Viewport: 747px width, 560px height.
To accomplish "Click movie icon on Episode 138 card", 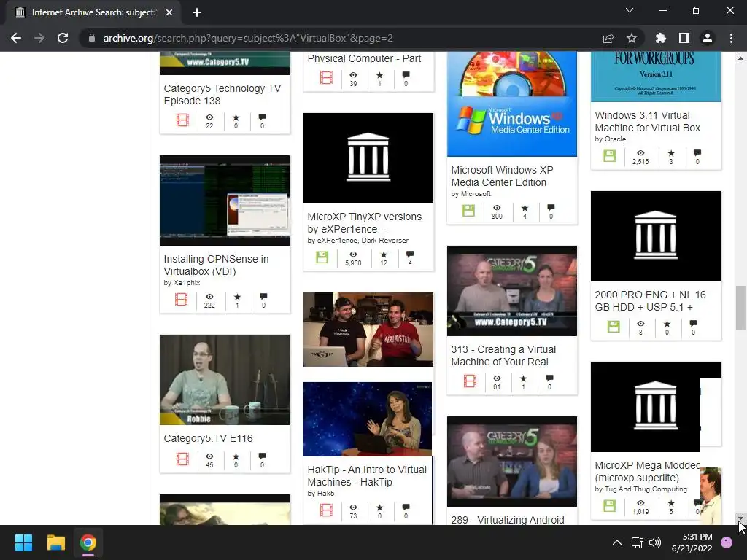I will (182, 120).
